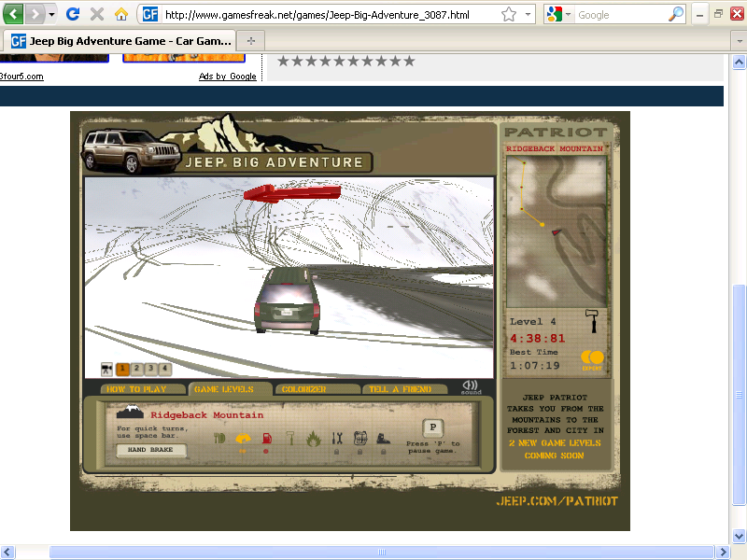Viewport: 747px width, 560px height.
Task: Click the best time value 1:07:19
Action: (534, 365)
